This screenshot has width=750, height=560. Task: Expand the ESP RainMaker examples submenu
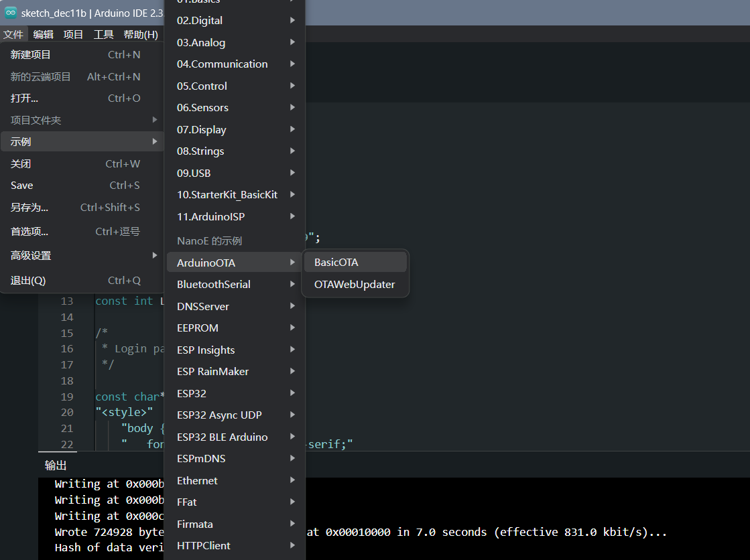coord(235,371)
